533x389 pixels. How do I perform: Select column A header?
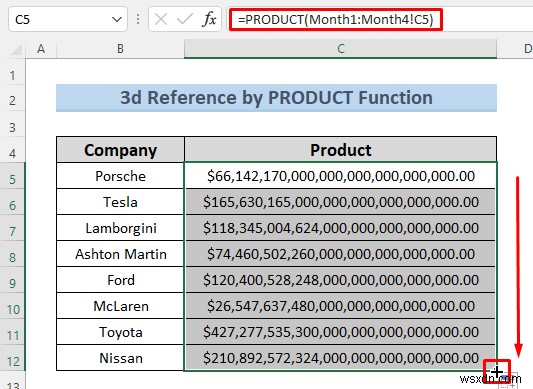click(x=41, y=49)
